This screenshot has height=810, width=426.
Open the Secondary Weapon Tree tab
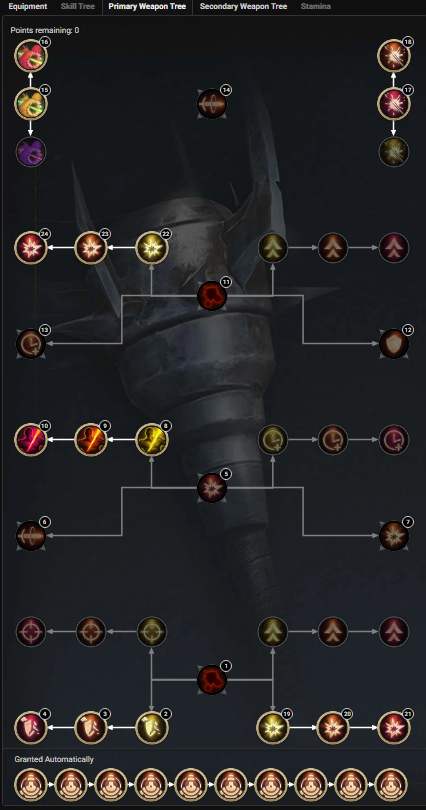(243, 7)
